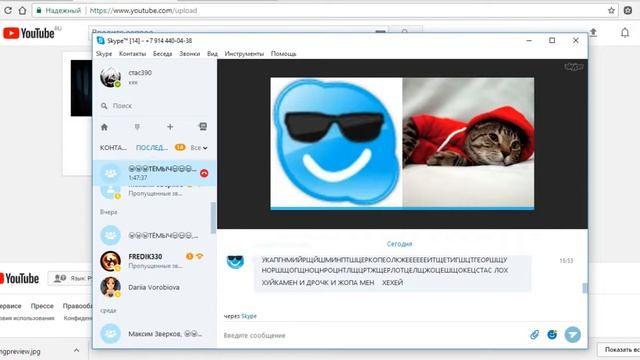
Task: Open the Помощь menu
Action: point(283,53)
